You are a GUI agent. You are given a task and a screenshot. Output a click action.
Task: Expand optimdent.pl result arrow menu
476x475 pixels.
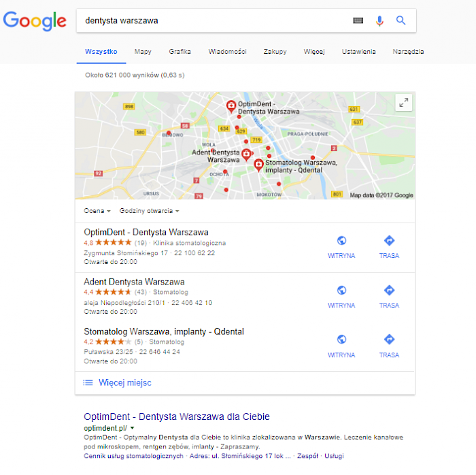click(x=132, y=428)
